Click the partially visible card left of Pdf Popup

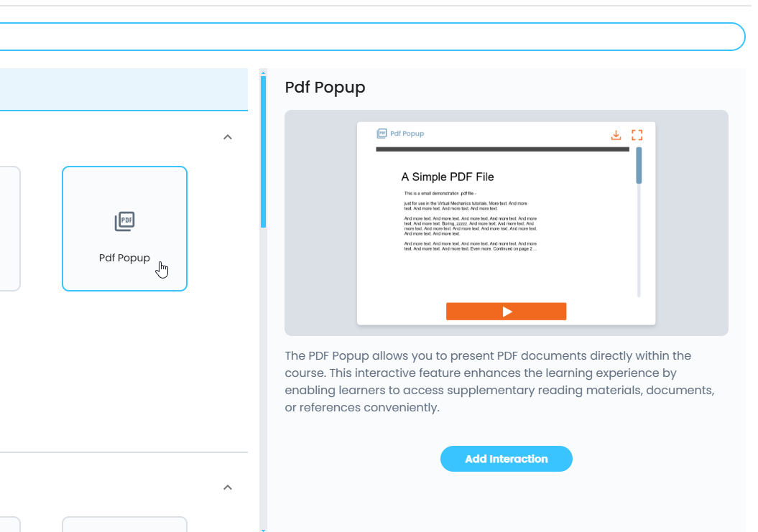click(x=9, y=228)
